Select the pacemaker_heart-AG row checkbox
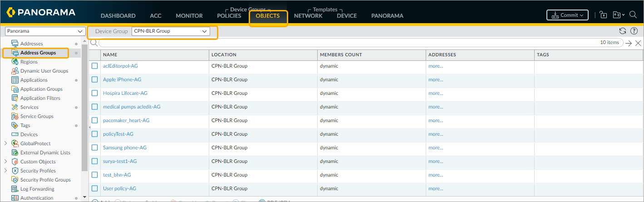 95,120
